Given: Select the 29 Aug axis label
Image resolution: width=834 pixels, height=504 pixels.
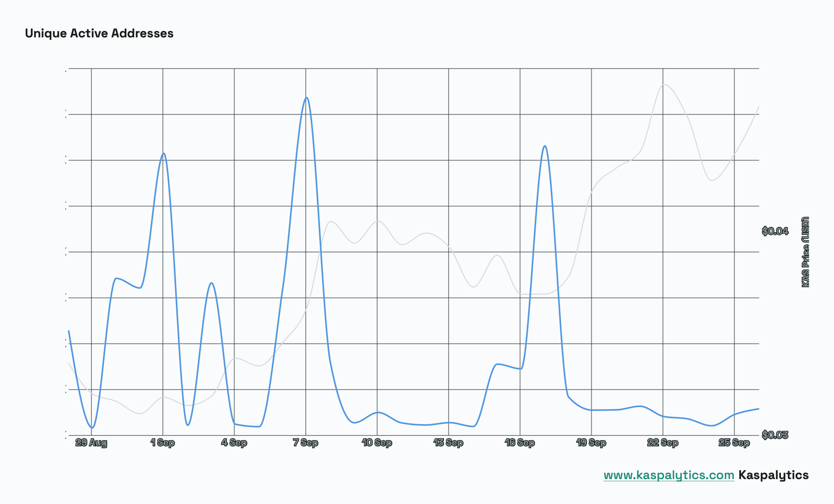Looking at the screenshot, I should tap(91, 442).
